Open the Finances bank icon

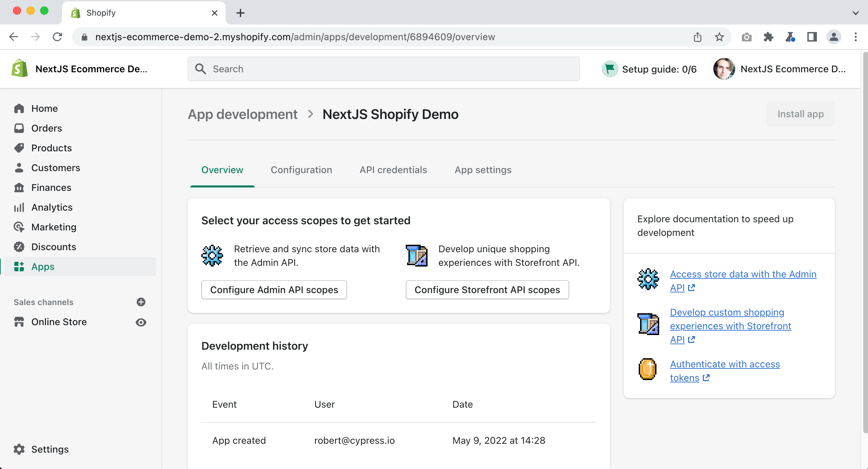click(19, 187)
